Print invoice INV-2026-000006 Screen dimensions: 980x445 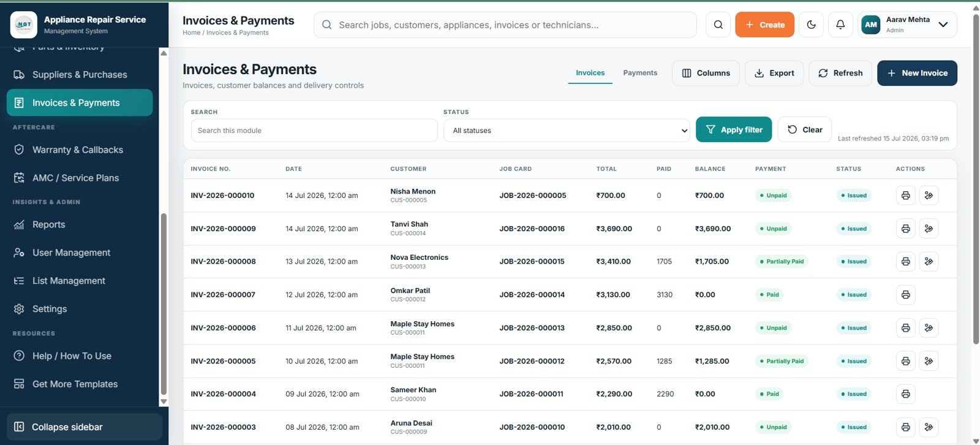(x=905, y=328)
